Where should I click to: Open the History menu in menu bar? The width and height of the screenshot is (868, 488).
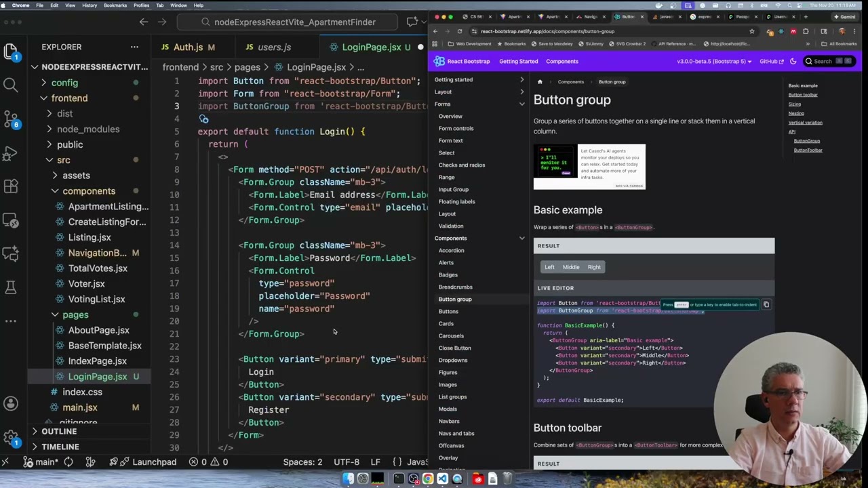coord(90,5)
